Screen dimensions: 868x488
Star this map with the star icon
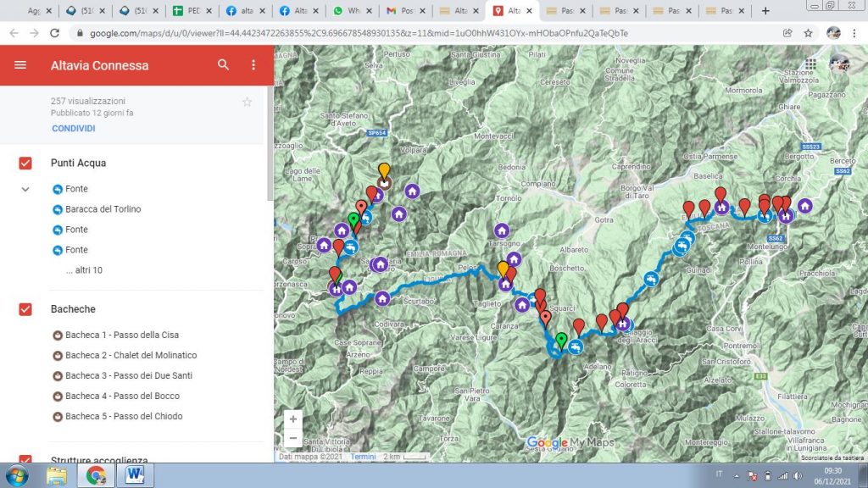coord(247,102)
